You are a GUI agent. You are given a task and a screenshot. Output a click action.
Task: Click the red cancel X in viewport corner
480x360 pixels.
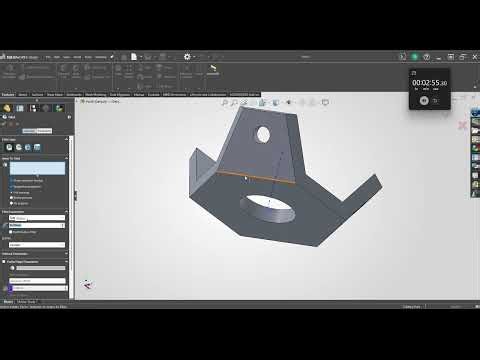[x=462, y=125]
